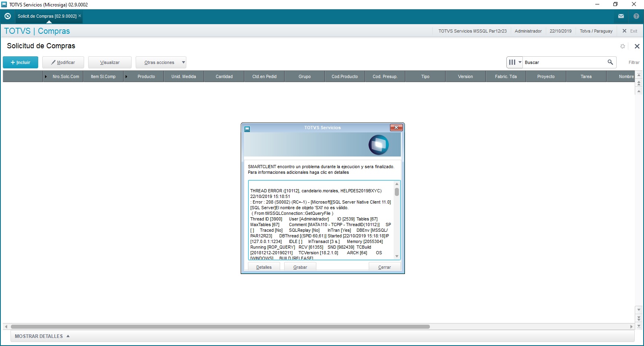Click the Tarea column header
This screenshot has width=644, height=346.
coord(586,76)
